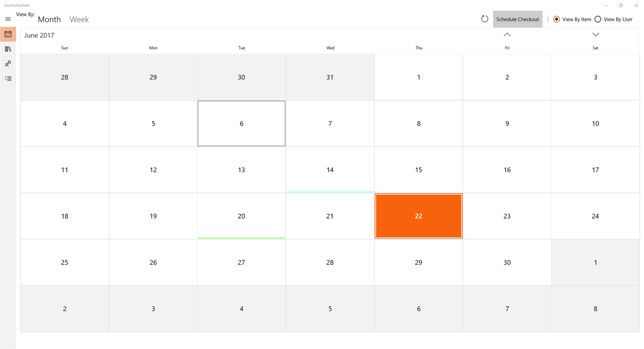Select June 6 on the calendar
Screen dimensions: 644x349
pyautogui.click(x=241, y=124)
